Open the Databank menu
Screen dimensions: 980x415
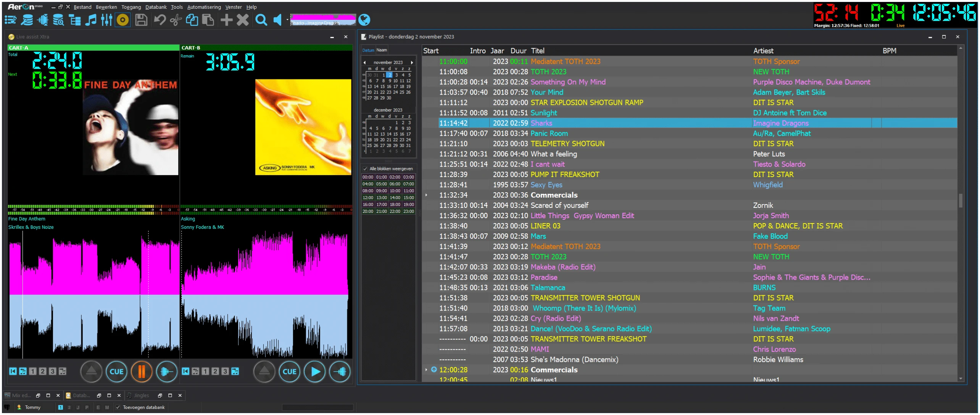(156, 7)
